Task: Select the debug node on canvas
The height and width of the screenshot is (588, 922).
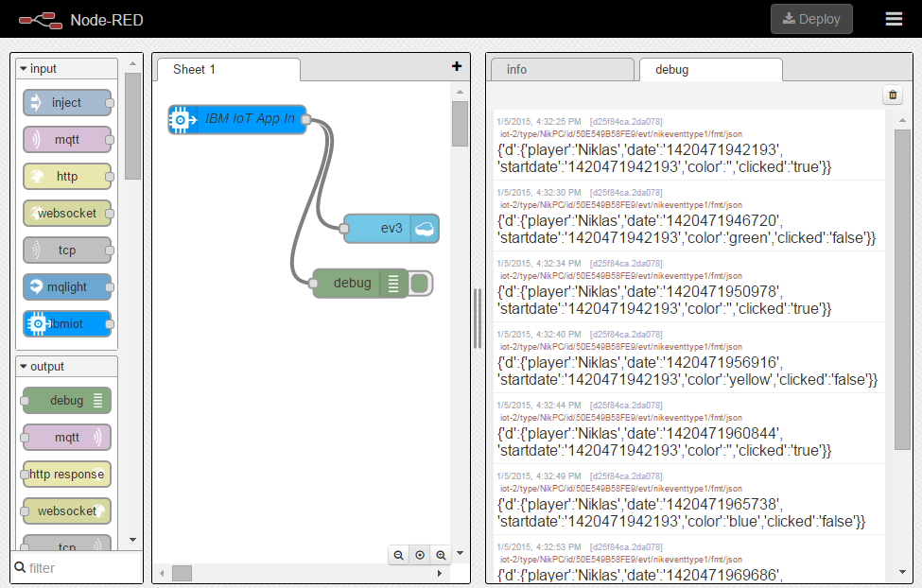Action: click(x=360, y=284)
